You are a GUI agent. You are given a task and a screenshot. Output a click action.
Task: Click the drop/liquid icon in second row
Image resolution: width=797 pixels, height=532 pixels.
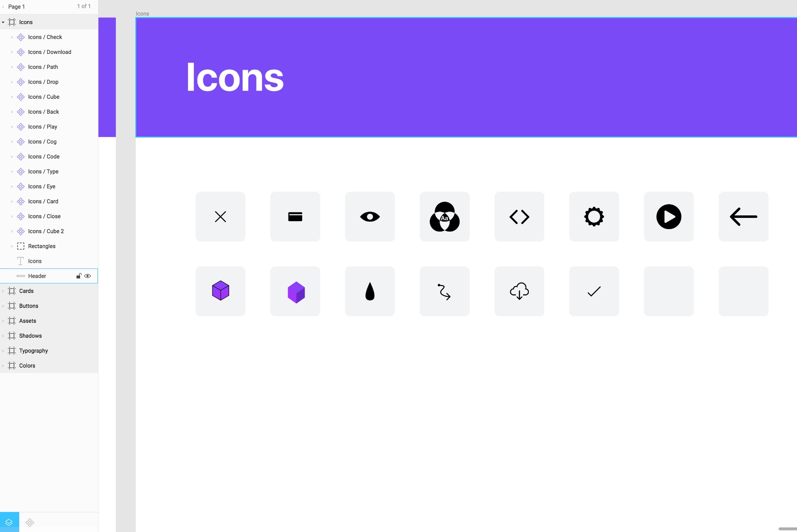(369, 291)
